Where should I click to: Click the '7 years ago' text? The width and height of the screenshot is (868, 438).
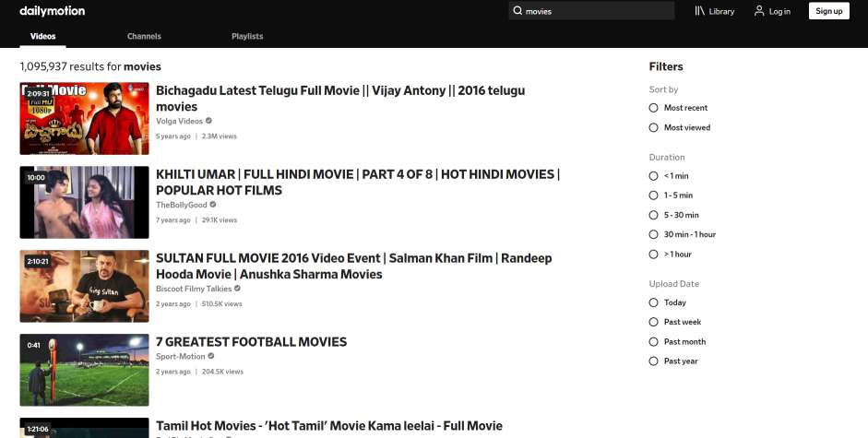[173, 219]
